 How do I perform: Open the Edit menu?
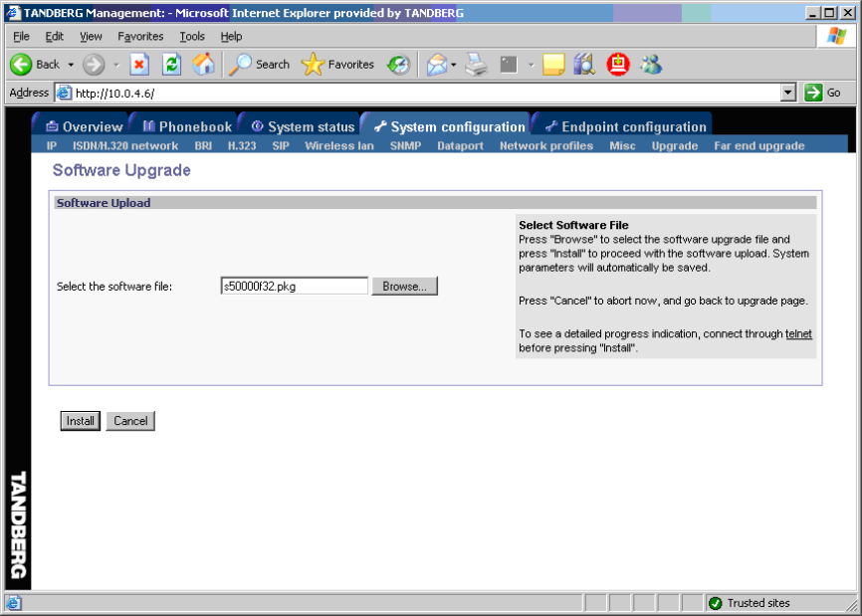(x=55, y=36)
